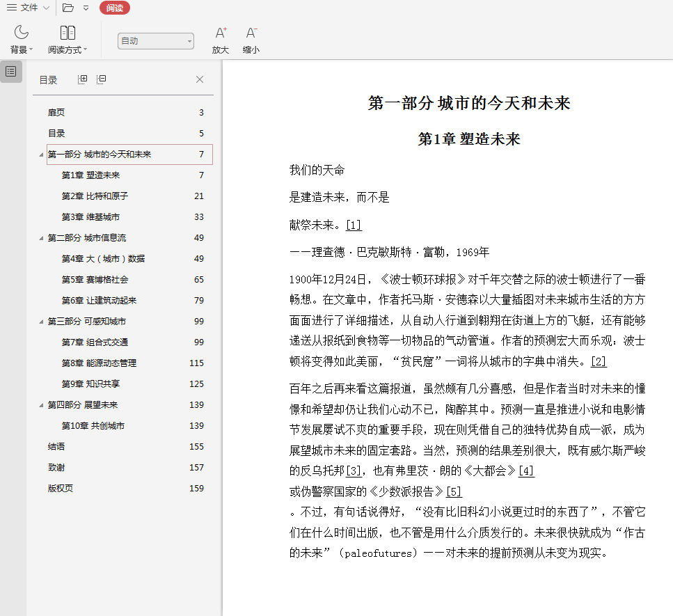Select the 阅读 tab

tap(115, 8)
